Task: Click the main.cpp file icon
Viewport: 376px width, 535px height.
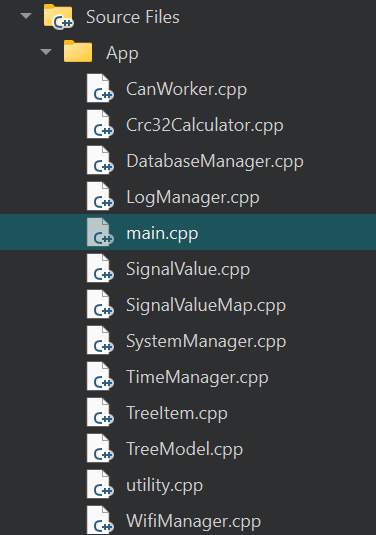Action: coord(100,232)
